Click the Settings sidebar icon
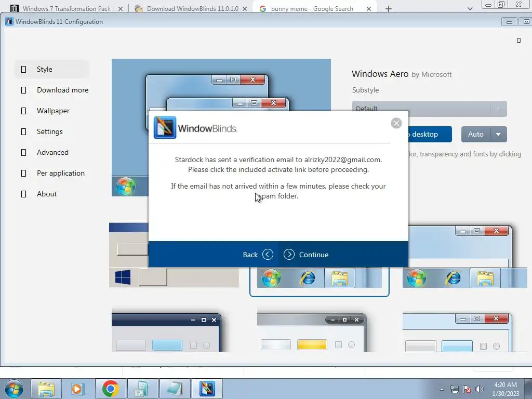 23,131
